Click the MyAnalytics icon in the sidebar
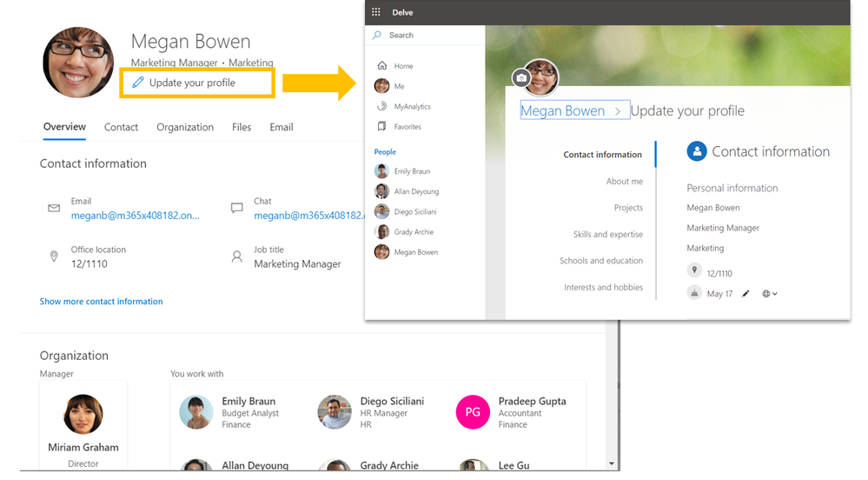The image size is (868, 480). (382, 106)
